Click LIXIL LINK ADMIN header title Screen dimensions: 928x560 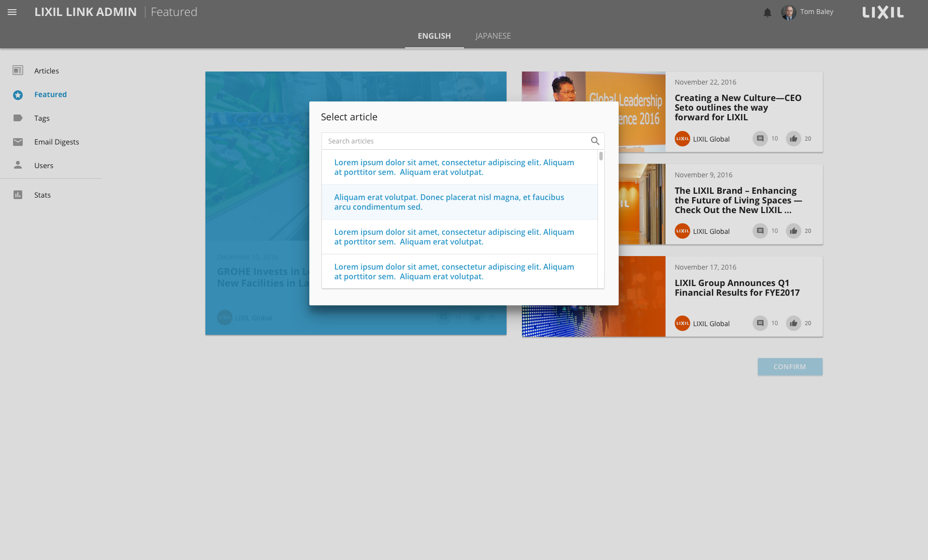(x=86, y=12)
